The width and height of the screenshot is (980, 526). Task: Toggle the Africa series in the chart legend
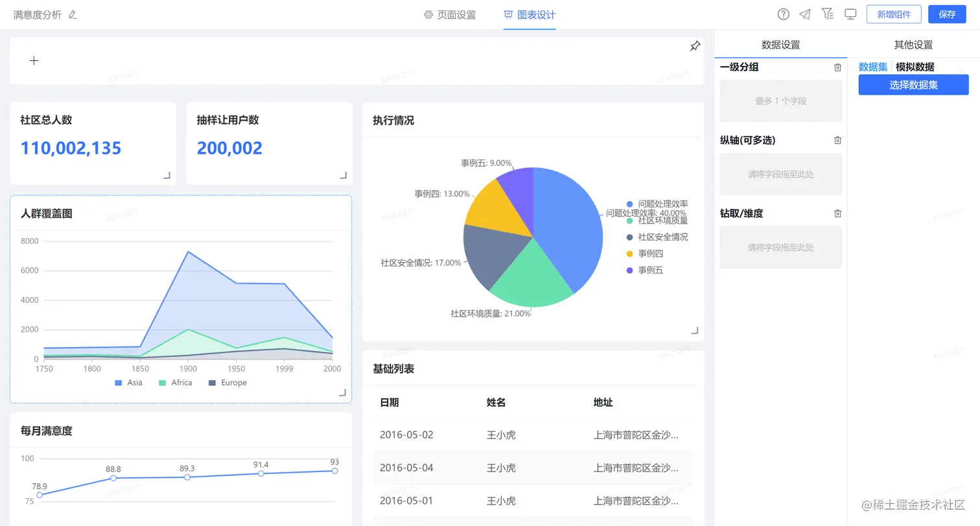(176, 383)
